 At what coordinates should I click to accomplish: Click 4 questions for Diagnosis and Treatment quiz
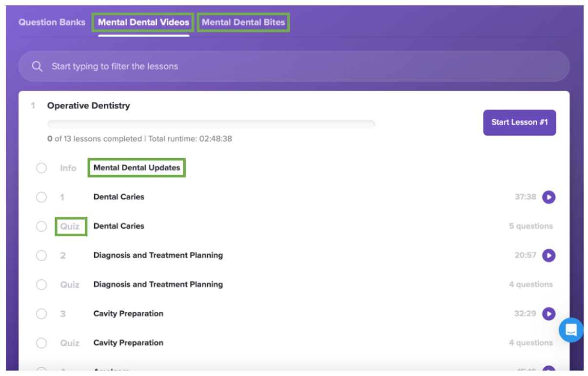coord(531,284)
